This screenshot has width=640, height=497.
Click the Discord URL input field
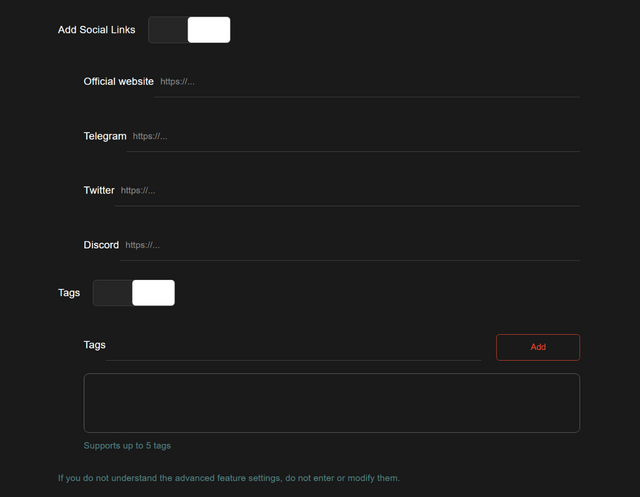(349, 246)
